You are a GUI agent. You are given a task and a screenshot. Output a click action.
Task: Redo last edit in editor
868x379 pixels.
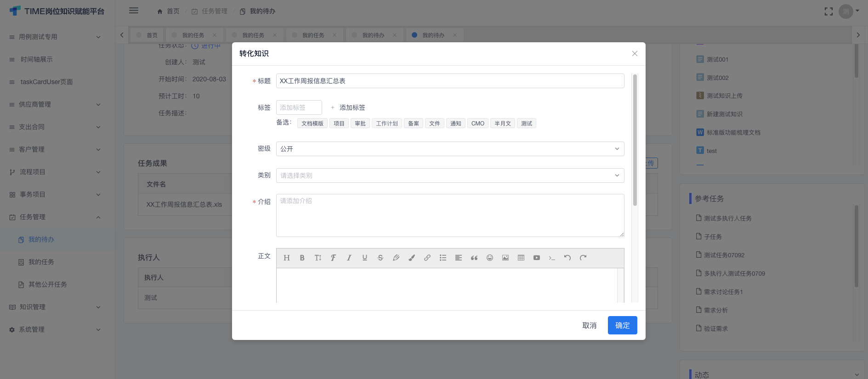[584, 258]
